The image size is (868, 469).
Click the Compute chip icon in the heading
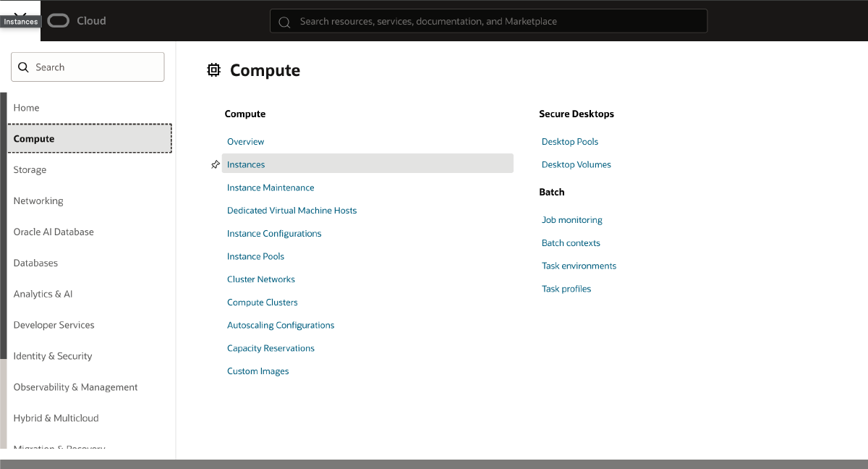(213, 70)
